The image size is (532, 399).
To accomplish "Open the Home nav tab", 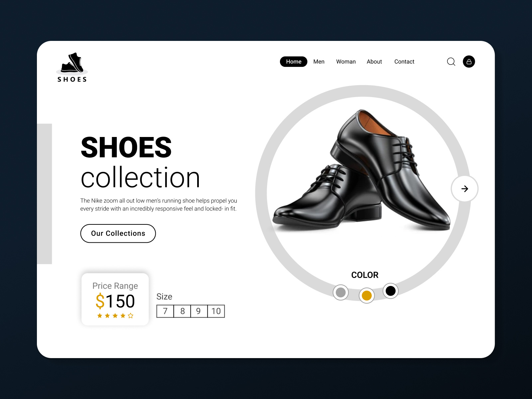I will coord(294,62).
